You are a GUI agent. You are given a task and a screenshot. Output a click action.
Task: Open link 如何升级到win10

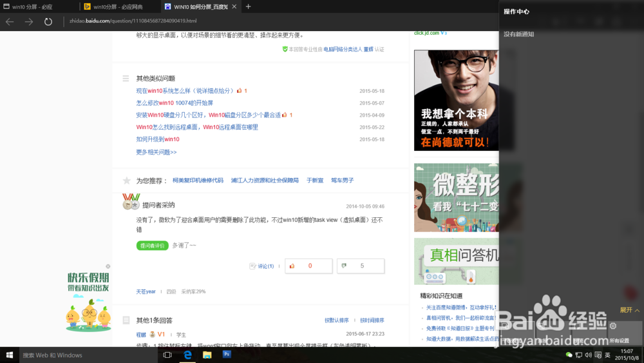pos(158,139)
